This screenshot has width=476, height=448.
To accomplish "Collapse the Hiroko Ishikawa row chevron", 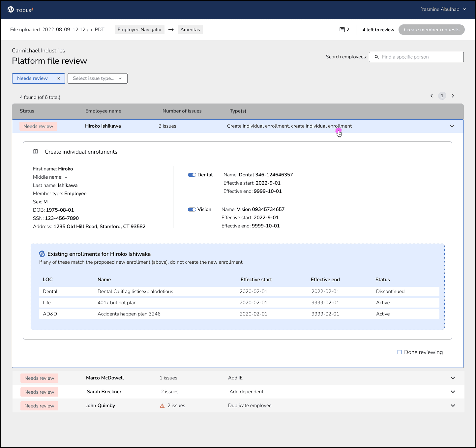I will click(452, 126).
